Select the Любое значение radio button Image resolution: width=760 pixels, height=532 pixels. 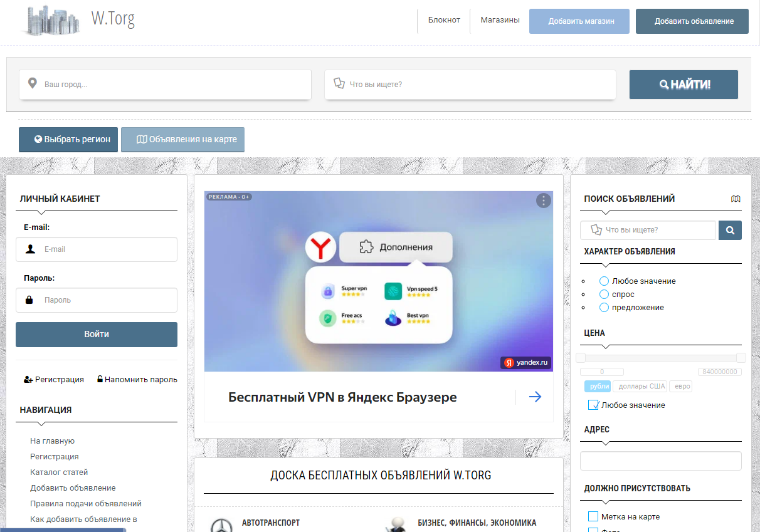tap(604, 281)
